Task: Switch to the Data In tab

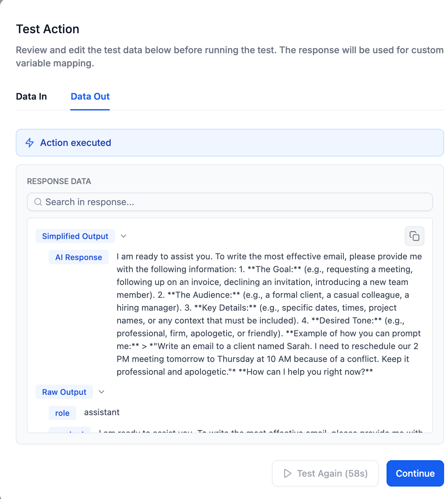Action: coord(32,96)
